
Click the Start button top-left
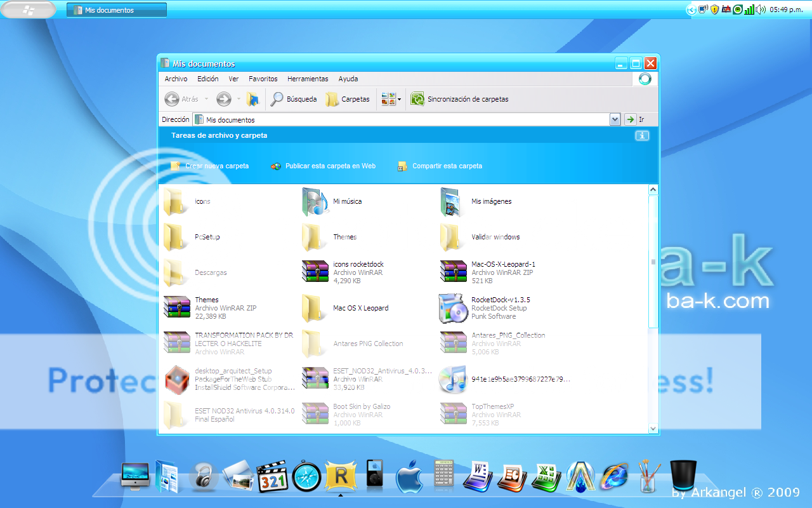pos(28,10)
